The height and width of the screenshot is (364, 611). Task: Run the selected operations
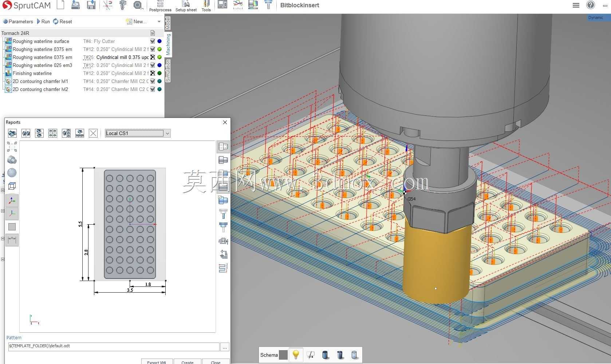(x=43, y=21)
